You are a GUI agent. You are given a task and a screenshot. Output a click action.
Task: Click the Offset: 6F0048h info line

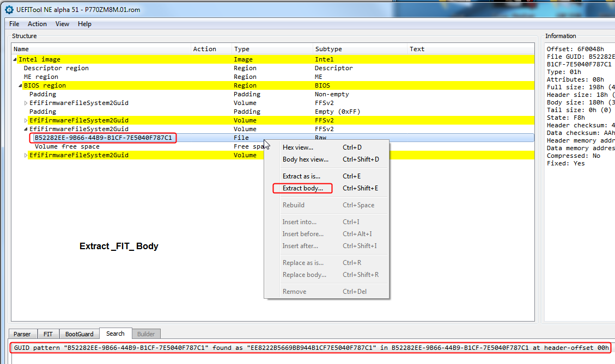[575, 49]
